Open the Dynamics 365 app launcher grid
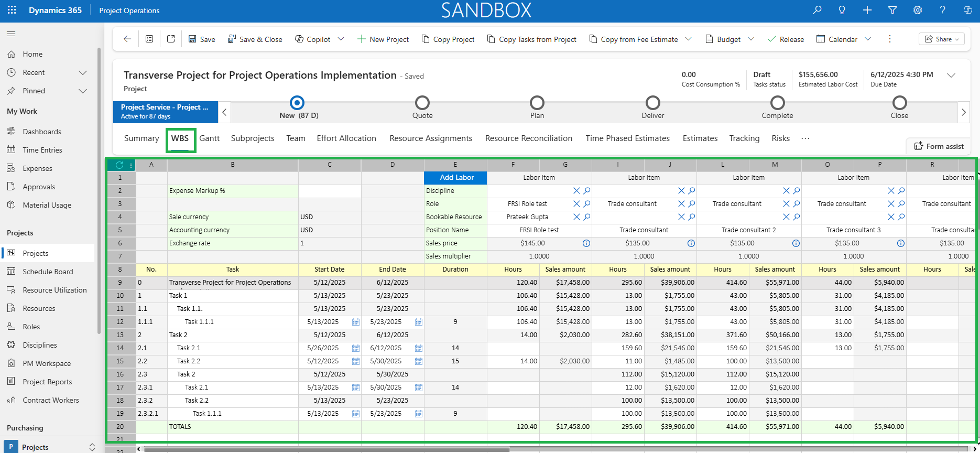This screenshot has width=980, height=453. [x=12, y=10]
